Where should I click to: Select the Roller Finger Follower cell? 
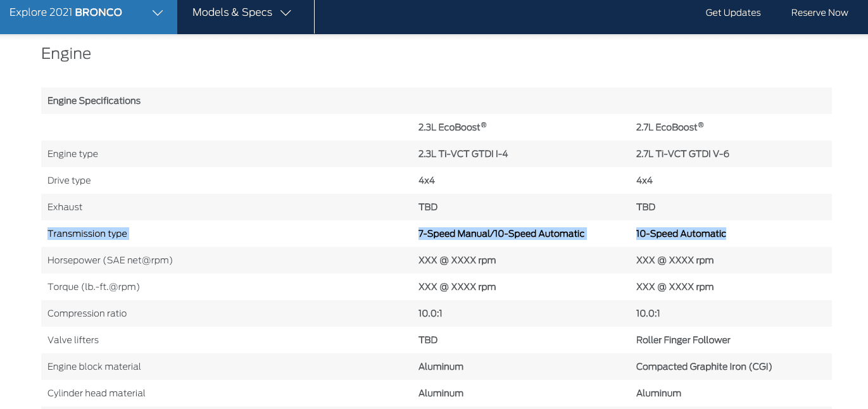coord(683,340)
